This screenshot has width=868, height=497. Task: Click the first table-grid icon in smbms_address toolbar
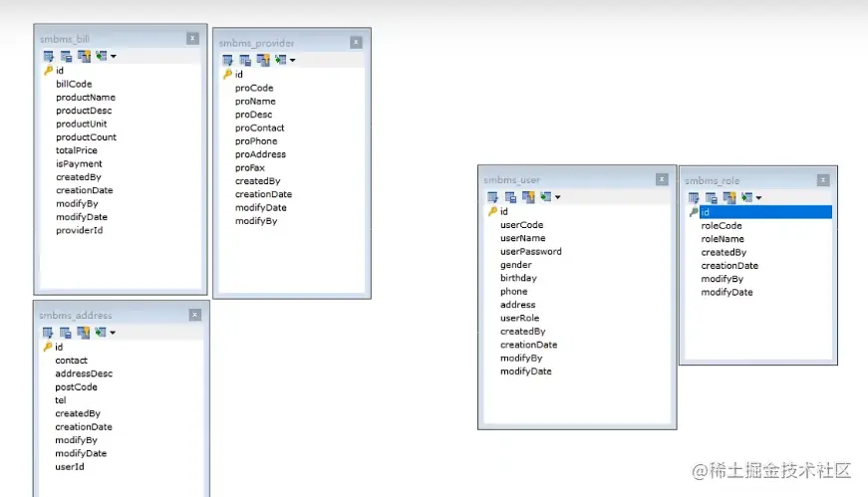[48, 332]
